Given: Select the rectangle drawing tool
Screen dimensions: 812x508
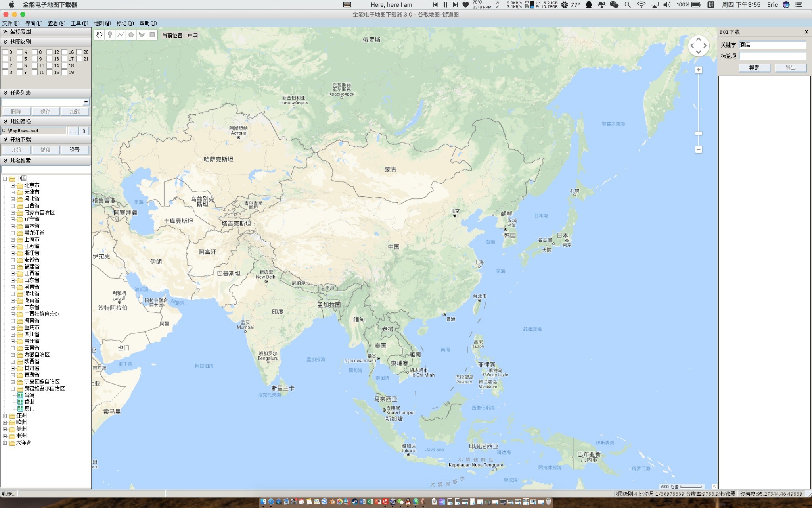Looking at the screenshot, I should (152, 35).
